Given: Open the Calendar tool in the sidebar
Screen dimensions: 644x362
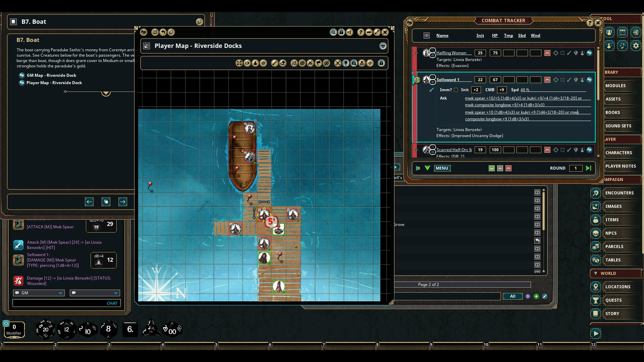Looking at the screenshot, I should pos(623,32).
